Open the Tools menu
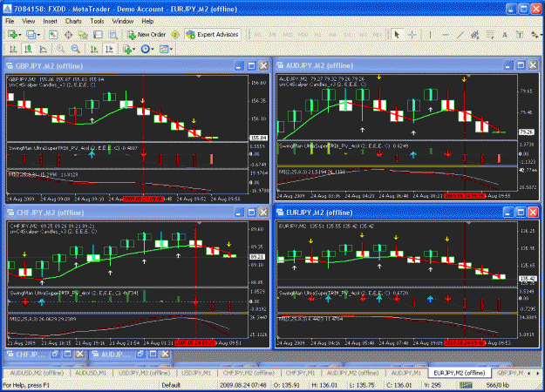The width and height of the screenshot is (545, 392). pyautogui.click(x=97, y=21)
